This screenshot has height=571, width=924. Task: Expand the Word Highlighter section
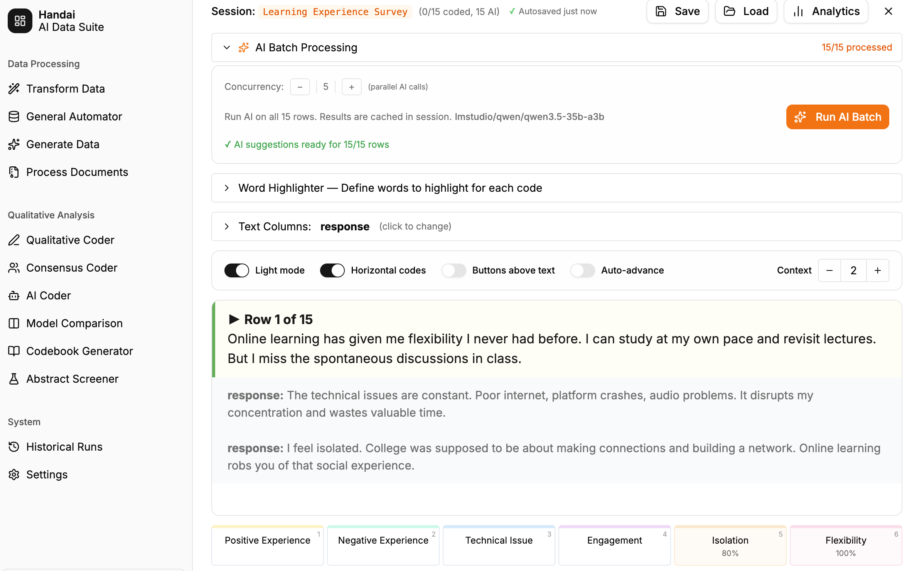coord(227,188)
